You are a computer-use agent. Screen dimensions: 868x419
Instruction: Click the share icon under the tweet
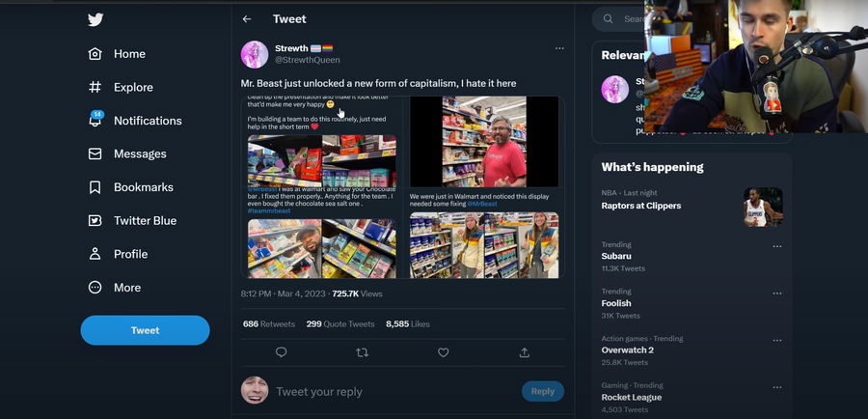(524, 352)
